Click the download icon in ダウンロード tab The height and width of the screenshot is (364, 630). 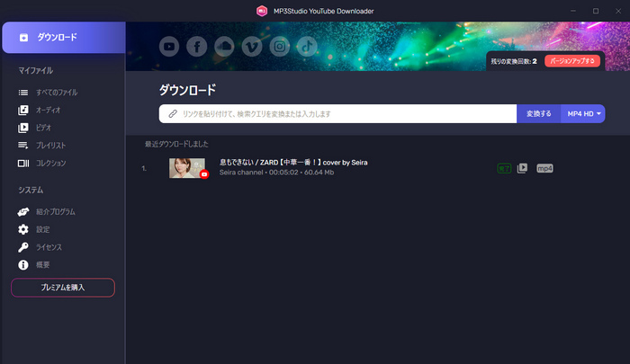coord(23,38)
